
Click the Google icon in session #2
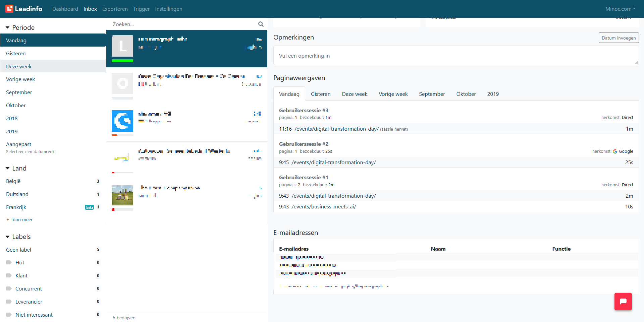click(x=615, y=151)
